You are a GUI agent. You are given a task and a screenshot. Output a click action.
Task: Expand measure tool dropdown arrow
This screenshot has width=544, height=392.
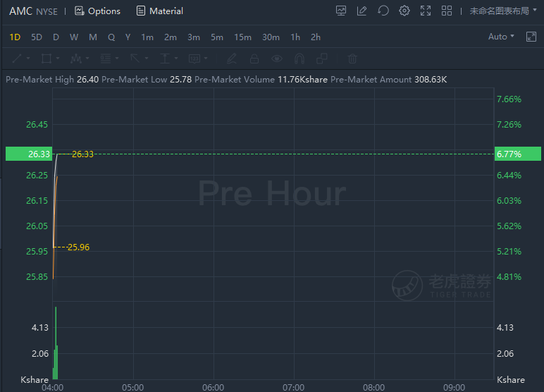[176, 59]
